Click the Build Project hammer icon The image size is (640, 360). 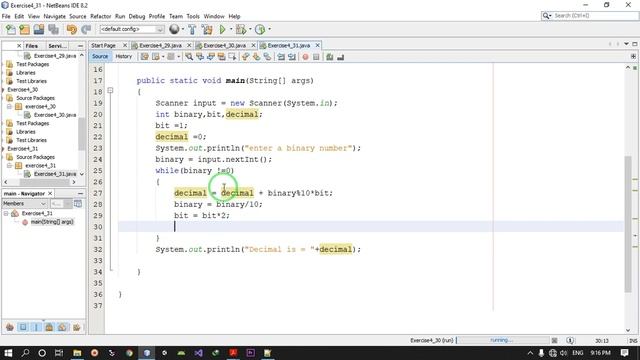click(192, 29)
